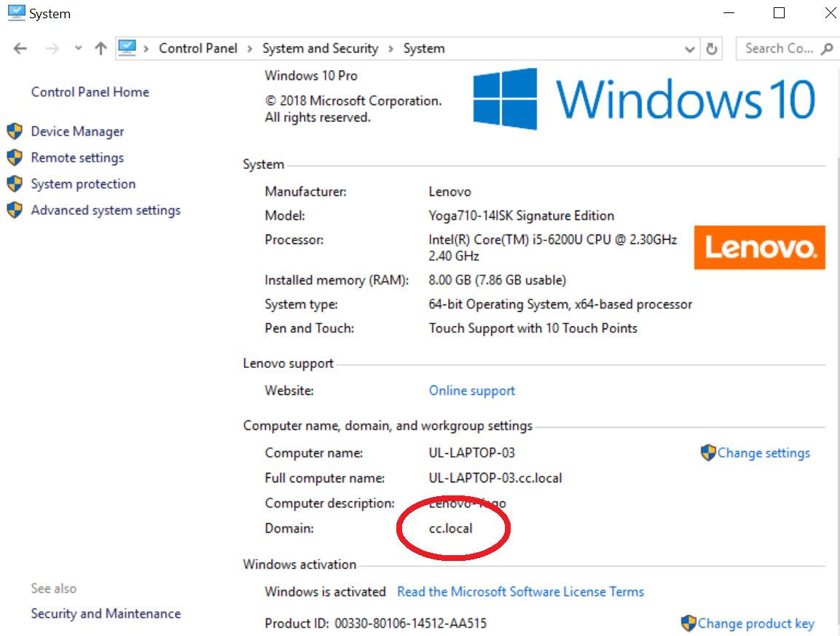The width and height of the screenshot is (840, 636).
Task: Go to System and Security breadcrumb
Action: click(x=320, y=49)
